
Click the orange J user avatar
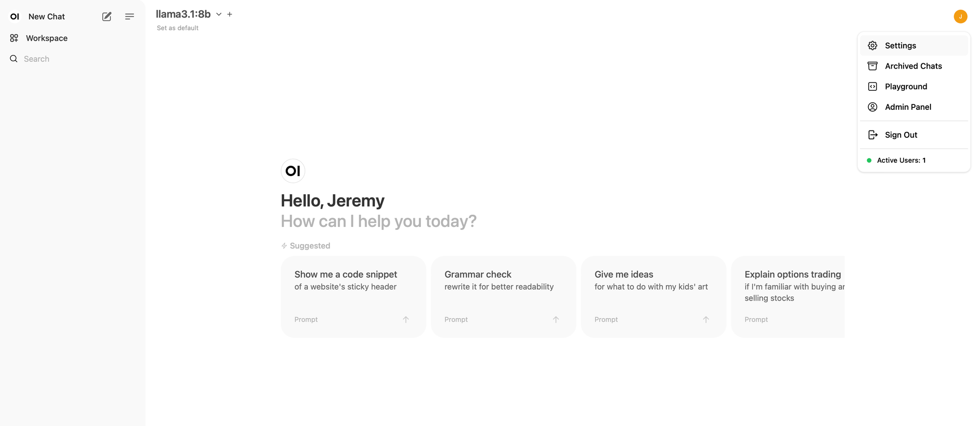960,16
